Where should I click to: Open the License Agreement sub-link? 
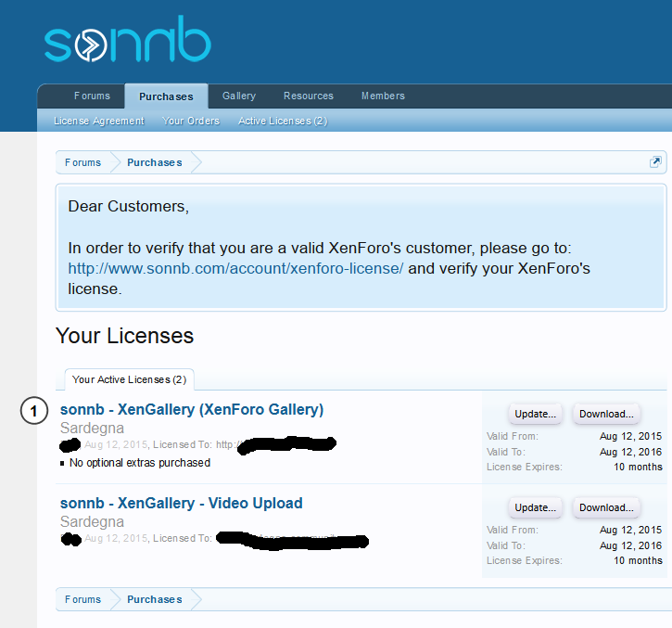tap(99, 121)
